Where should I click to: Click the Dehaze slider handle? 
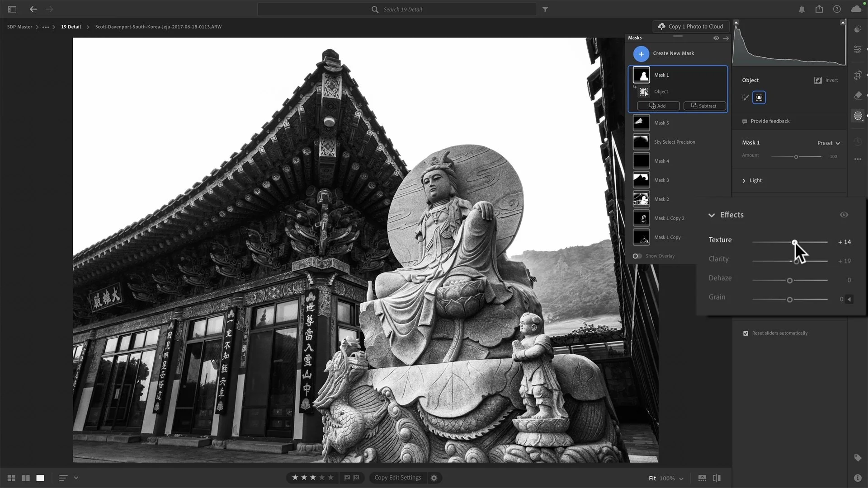pos(789,281)
